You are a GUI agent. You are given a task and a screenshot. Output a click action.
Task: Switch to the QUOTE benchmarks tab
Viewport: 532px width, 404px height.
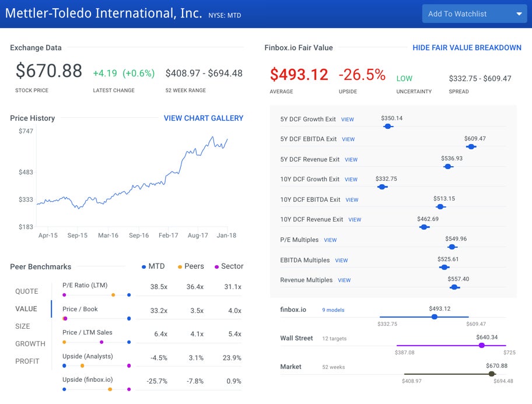coord(27,291)
